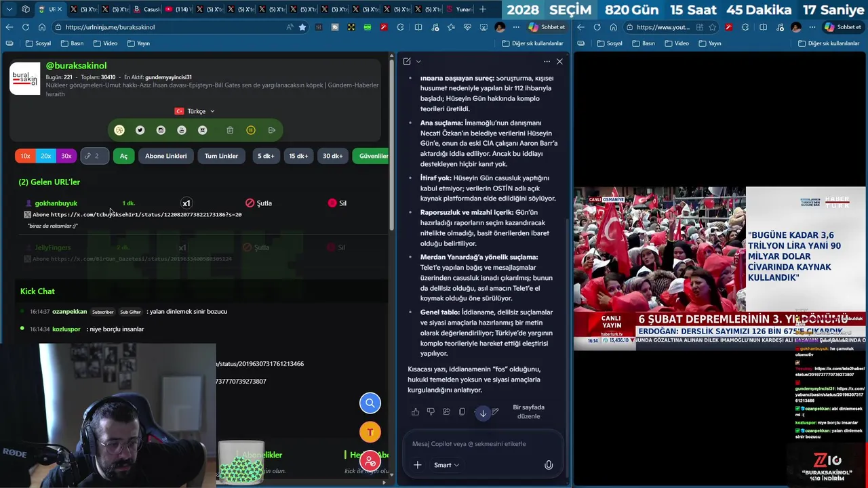Open the Basın bookmarks folder in left browser
The height and width of the screenshot is (488, 868).
(72, 43)
